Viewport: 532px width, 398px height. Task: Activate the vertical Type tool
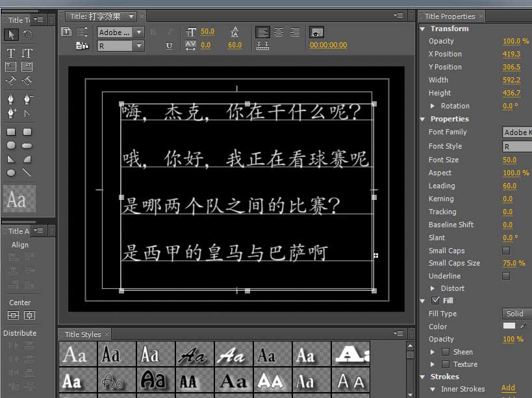point(27,53)
